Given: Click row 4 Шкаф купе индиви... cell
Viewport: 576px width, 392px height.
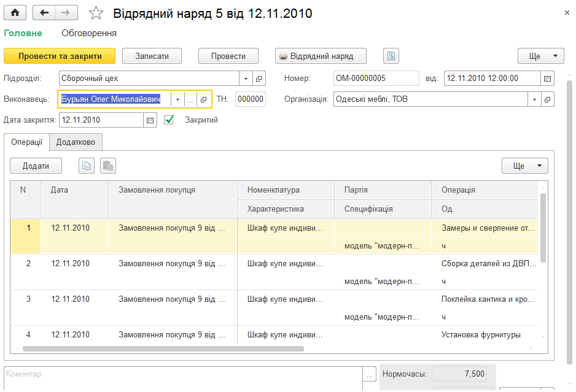Looking at the screenshot, I should coord(286,335).
